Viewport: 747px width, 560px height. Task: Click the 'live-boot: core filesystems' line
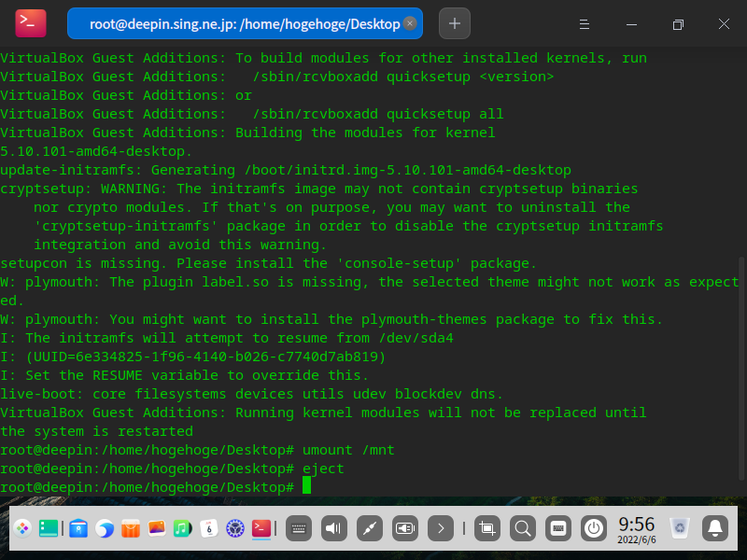(251, 394)
